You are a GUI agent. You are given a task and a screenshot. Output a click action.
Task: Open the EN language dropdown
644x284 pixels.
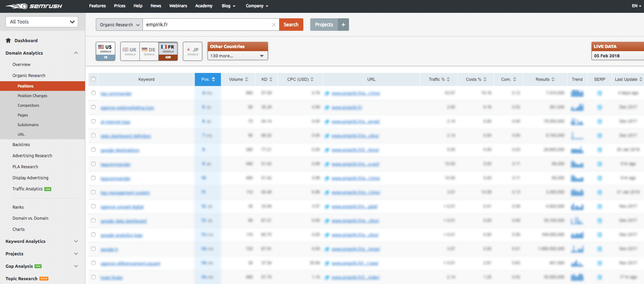point(636,6)
